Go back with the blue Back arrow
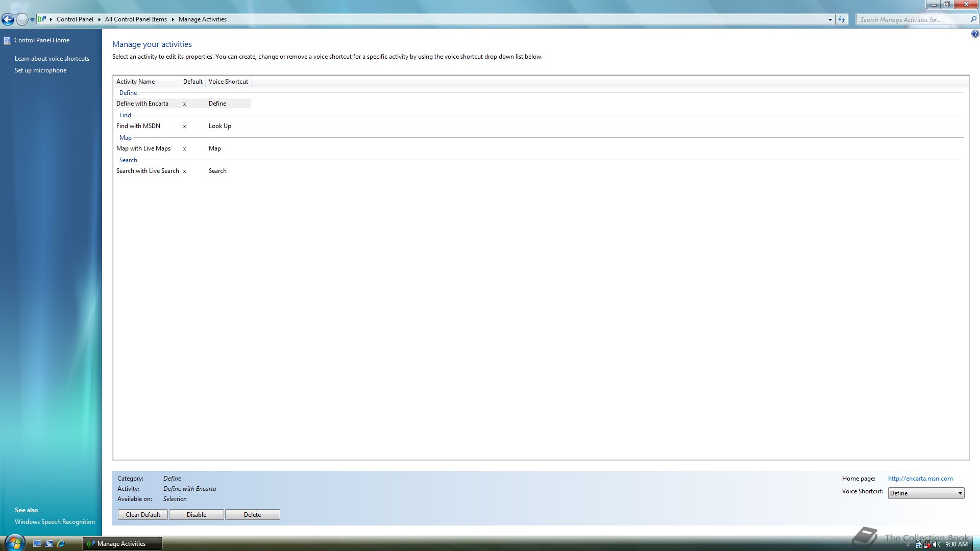The height and width of the screenshot is (551, 980). pyautogui.click(x=8, y=19)
